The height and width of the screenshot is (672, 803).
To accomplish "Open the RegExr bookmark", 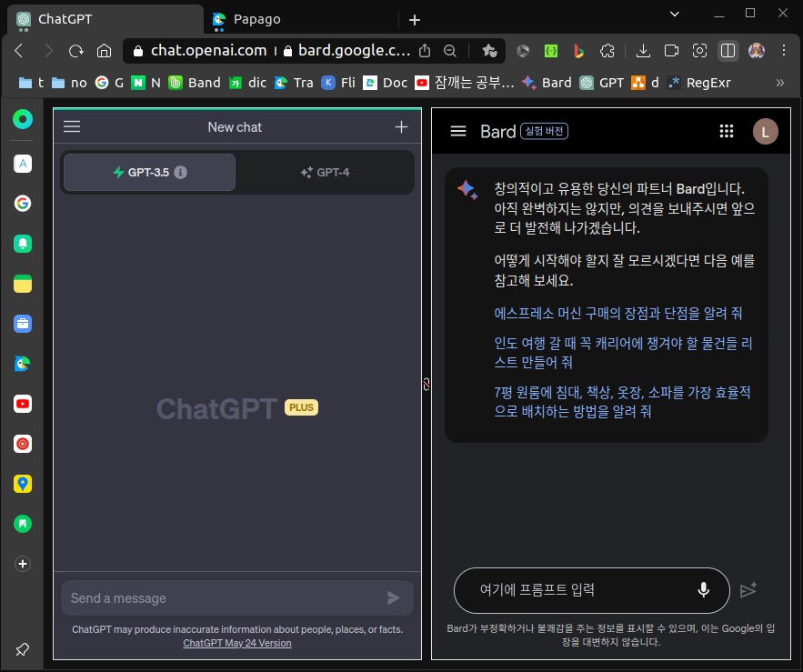I will pyautogui.click(x=699, y=83).
